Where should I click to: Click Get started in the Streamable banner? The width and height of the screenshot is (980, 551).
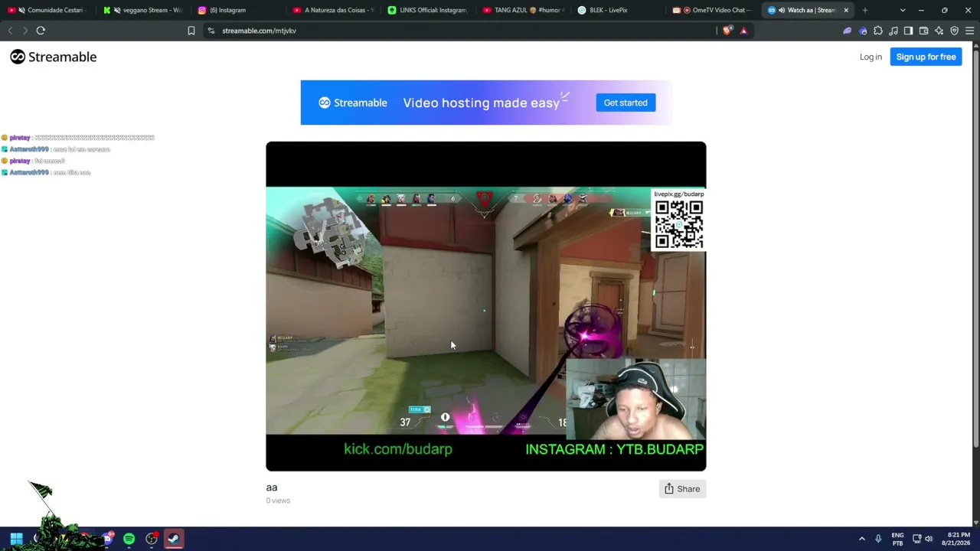(626, 103)
